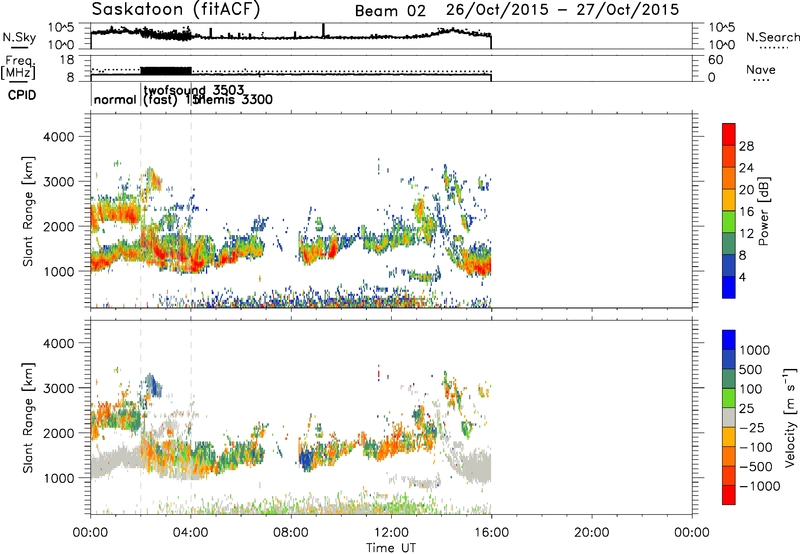The width and height of the screenshot is (800, 554).
Task: Click the '4' tick on the Power scale
Action: pos(742,277)
